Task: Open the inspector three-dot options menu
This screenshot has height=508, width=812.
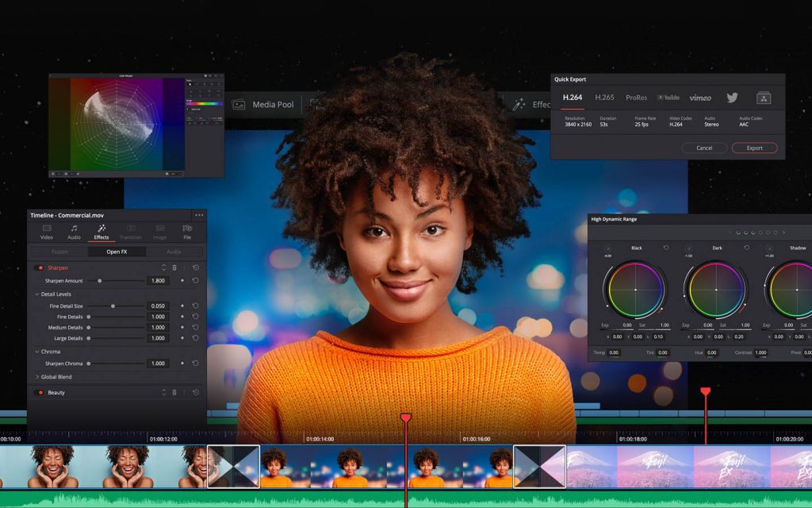Action: [199, 215]
